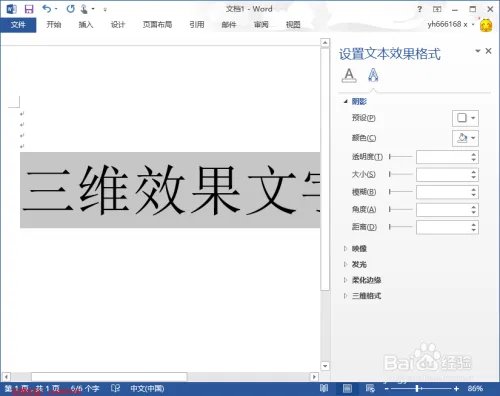Click the 86% zoom level

475,389
